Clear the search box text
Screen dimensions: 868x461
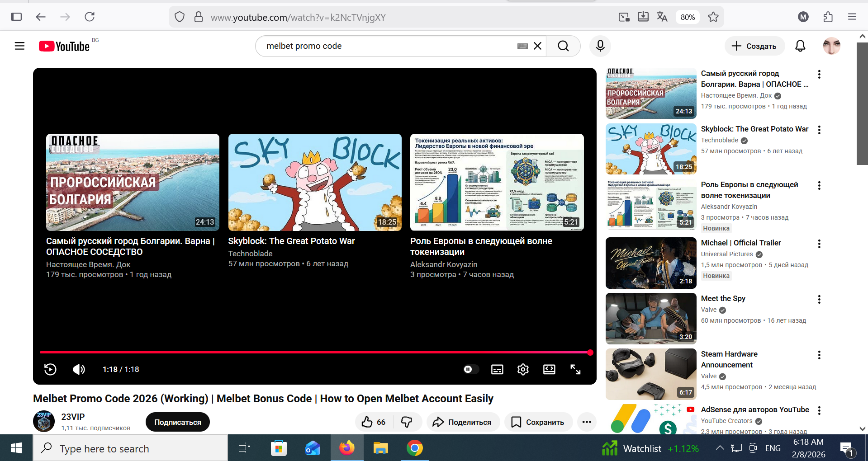pyautogui.click(x=537, y=46)
